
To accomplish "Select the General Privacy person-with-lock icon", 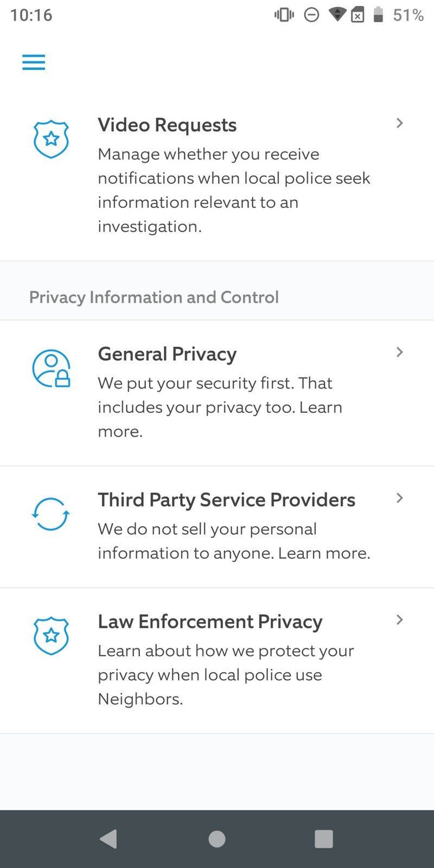I will (x=50, y=367).
